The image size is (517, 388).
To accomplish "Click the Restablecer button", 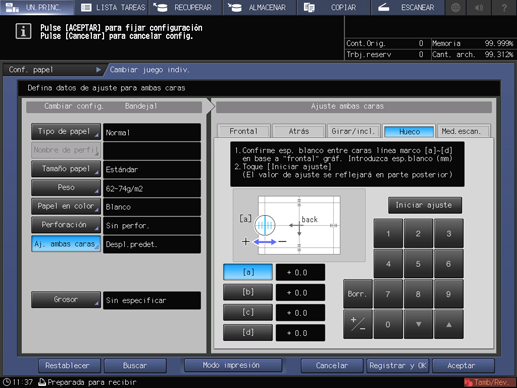I will point(69,366).
